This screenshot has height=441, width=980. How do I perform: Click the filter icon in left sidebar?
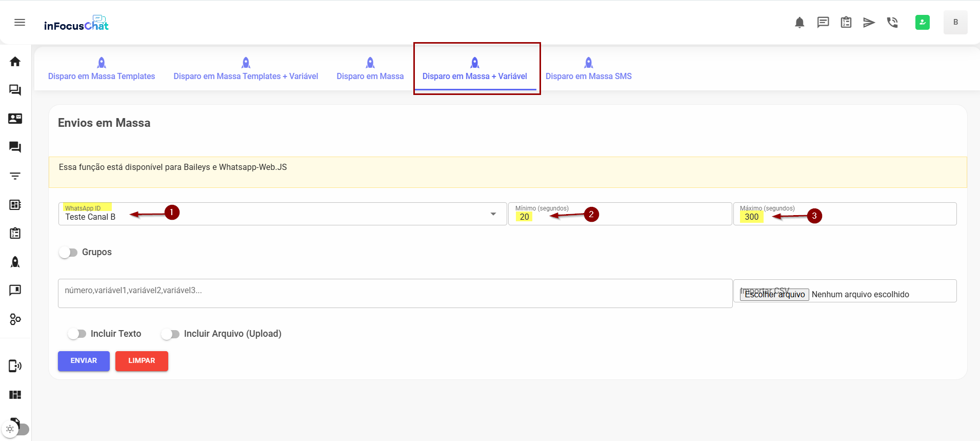[15, 176]
